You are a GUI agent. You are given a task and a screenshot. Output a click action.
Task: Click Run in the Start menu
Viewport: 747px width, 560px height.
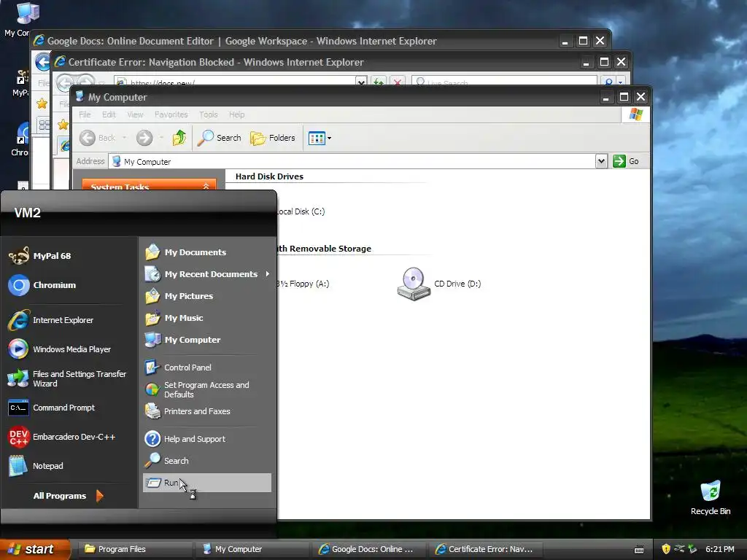click(206, 483)
